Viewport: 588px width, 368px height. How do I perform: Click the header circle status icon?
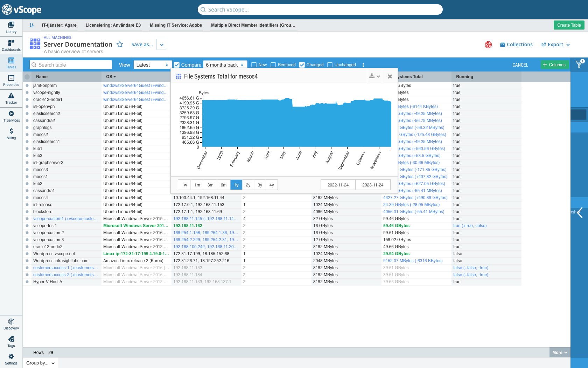[27, 77]
